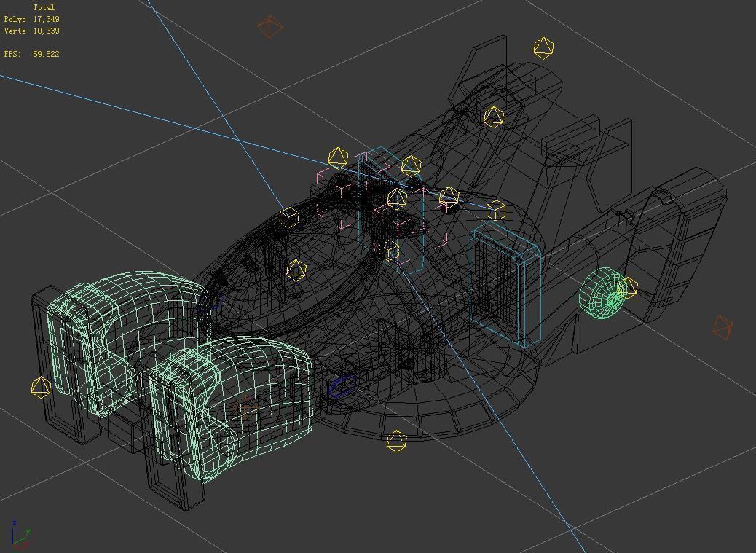
Task: Select the small blue object near the base
Action: click(x=343, y=387)
